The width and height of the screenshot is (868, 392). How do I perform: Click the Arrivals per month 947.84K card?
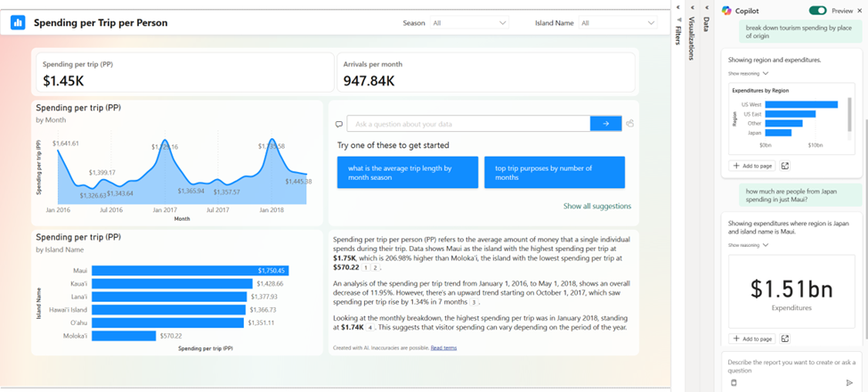pyautogui.click(x=486, y=72)
